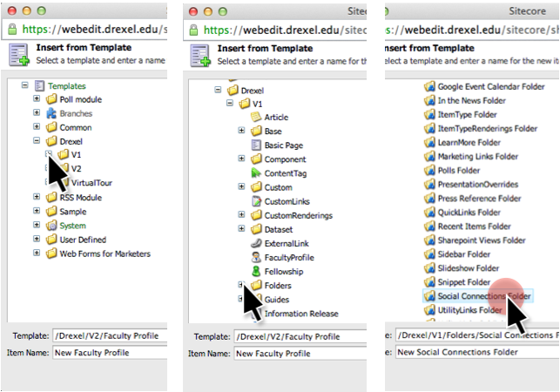Click the address bar in right window
This screenshot has width=560, height=392.
click(472, 30)
